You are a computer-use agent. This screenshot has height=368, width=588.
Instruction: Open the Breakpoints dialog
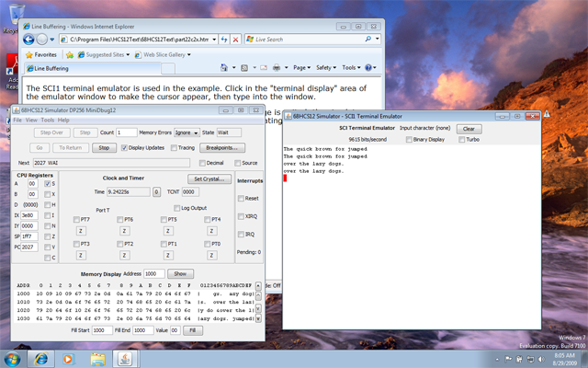pyautogui.click(x=222, y=148)
